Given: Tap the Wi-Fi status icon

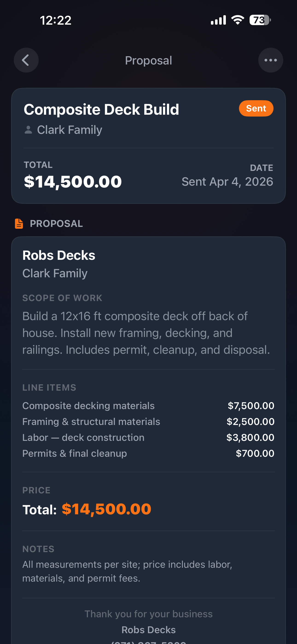Looking at the screenshot, I should pyautogui.click(x=238, y=20).
